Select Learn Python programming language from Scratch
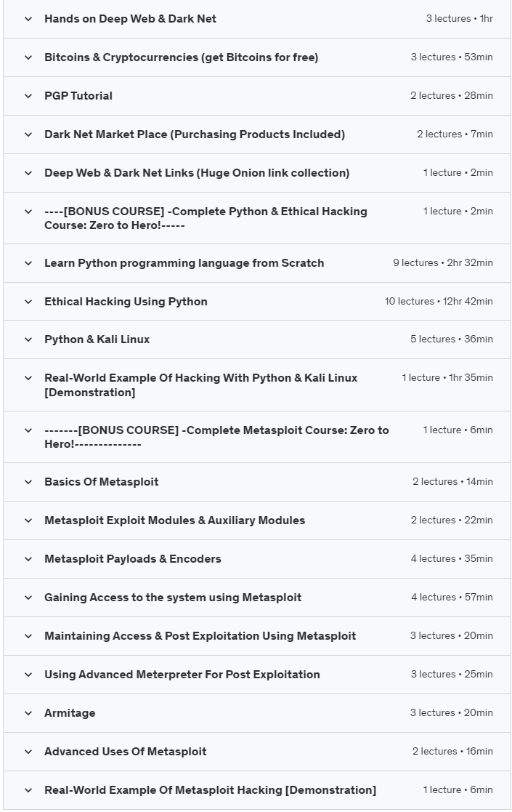The width and height of the screenshot is (512, 812). click(x=184, y=263)
